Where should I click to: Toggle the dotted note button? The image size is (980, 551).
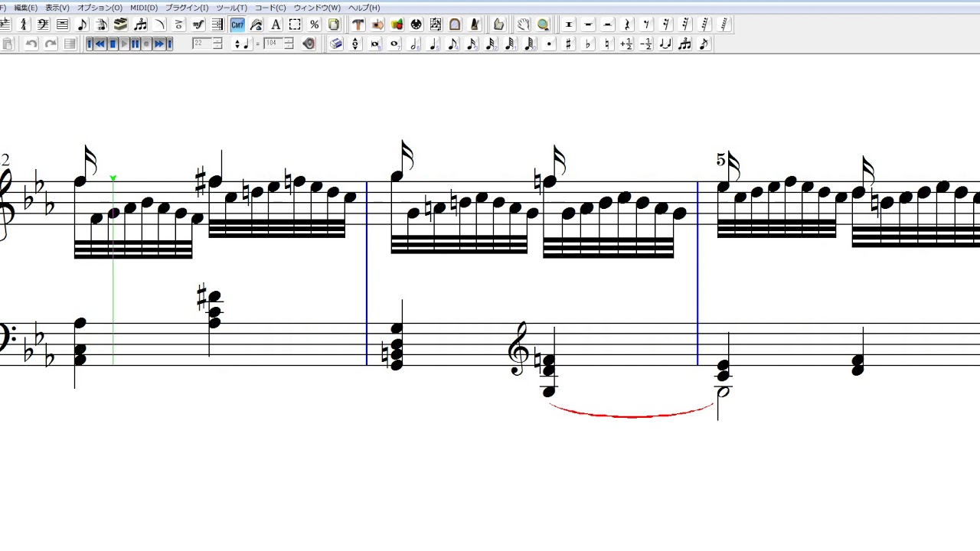pos(549,44)
